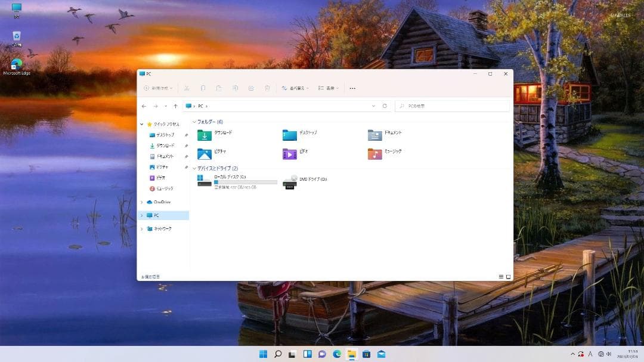Select the Rename icon in the toolbar
The image size is (644, 362).
coord(236,88)
